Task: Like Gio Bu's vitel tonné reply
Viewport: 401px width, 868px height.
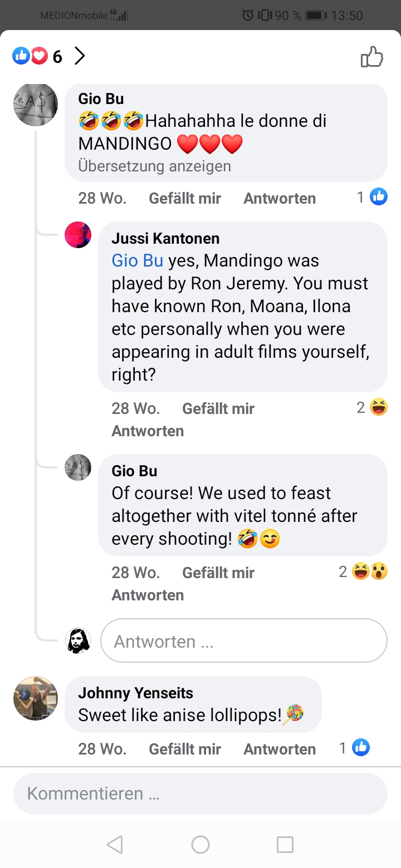Action: (218, 573)
